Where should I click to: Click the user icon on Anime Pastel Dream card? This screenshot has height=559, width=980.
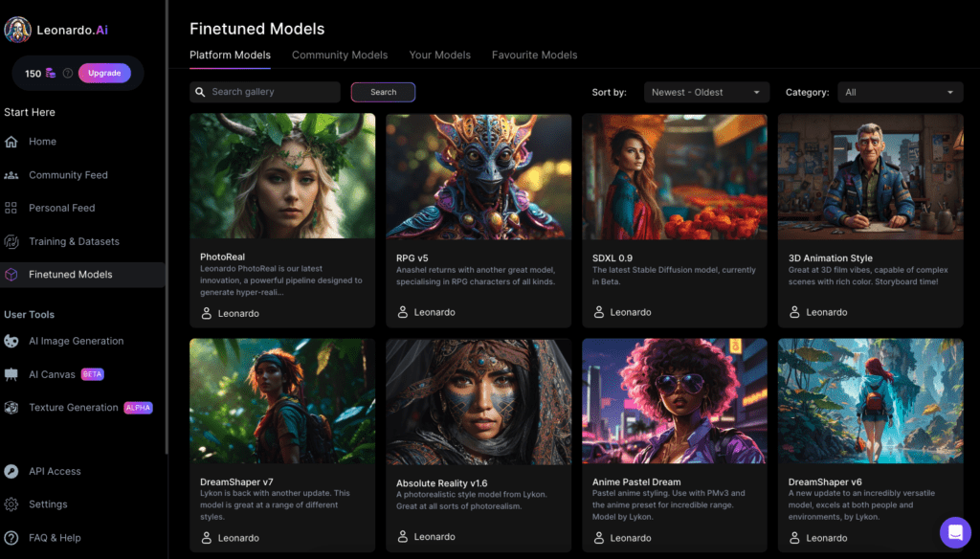coord(599,538)
